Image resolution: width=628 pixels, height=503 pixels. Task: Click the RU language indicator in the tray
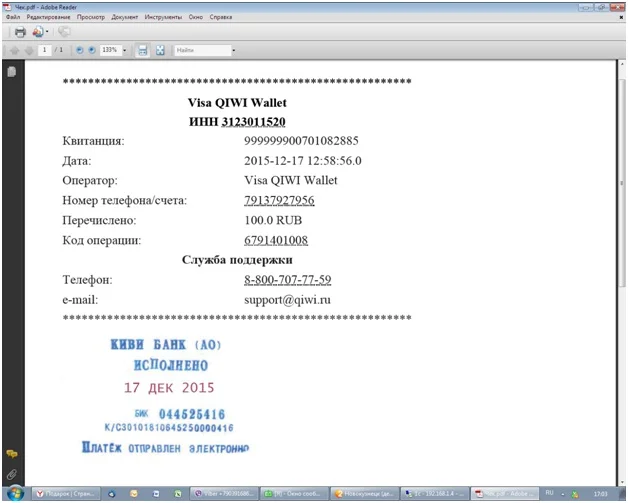(x=550, y=493)
